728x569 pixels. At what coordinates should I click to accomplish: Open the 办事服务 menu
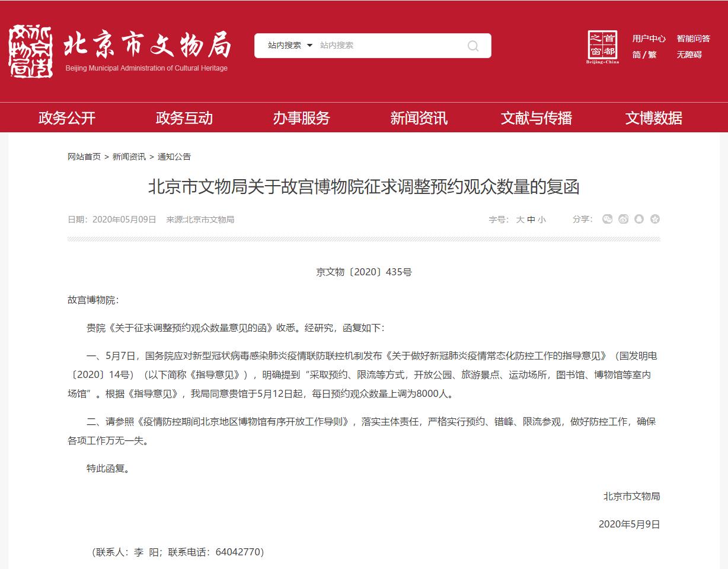301,117
